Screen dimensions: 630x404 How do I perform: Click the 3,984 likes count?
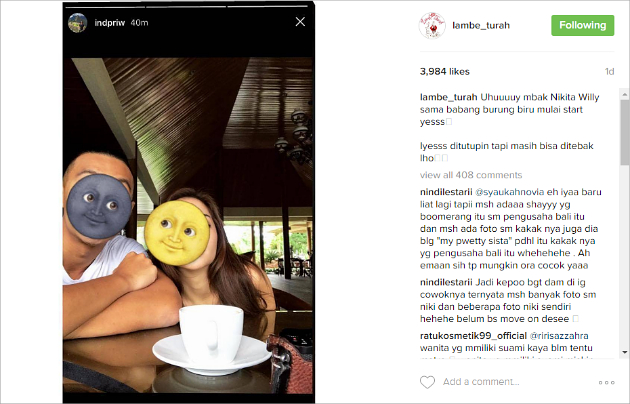[445, 71]
